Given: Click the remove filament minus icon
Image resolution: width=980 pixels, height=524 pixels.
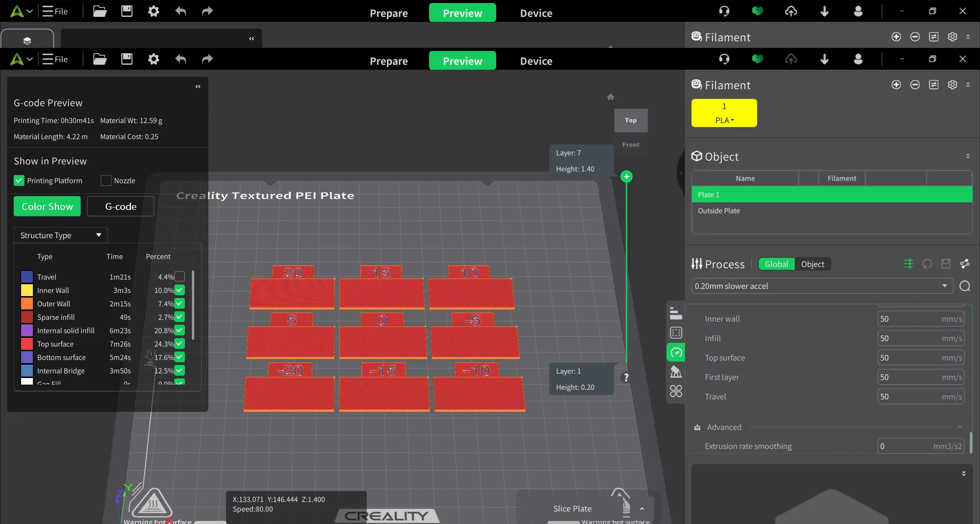Looking at the screenshot, I should click(x=915, y=85).
